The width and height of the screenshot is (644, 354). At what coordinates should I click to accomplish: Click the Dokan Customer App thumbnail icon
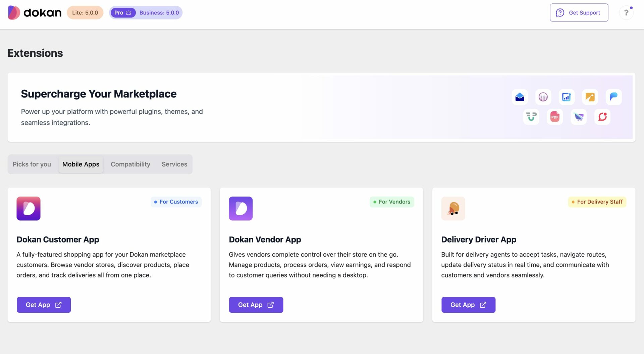(x=29, y=208)
